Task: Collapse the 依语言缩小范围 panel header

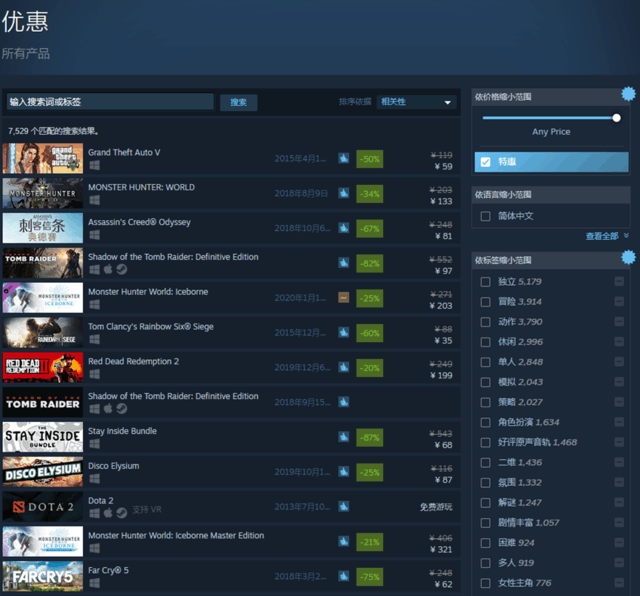Action: pos(551,195)
